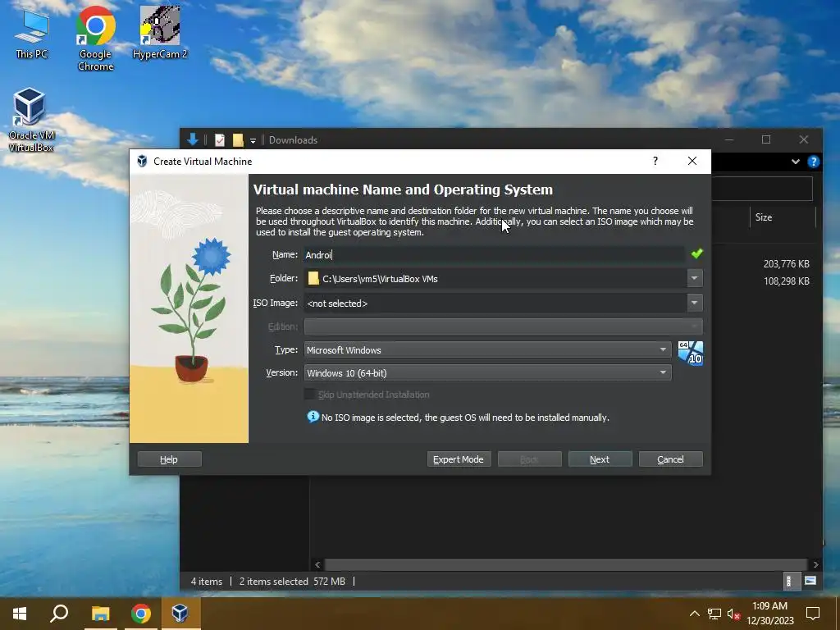Show hidden tray icons chevron
The height and width of the screenshot is (630, 840).
click(694, 614)
